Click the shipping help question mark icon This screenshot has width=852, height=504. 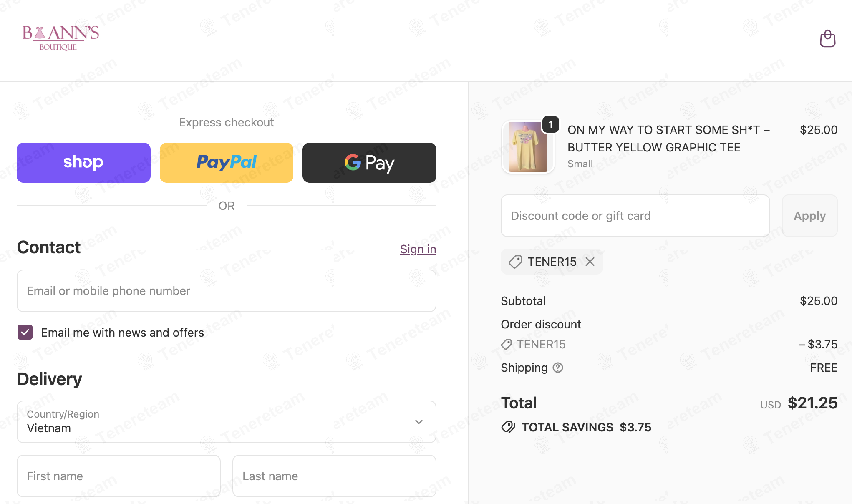coord(558,368)
